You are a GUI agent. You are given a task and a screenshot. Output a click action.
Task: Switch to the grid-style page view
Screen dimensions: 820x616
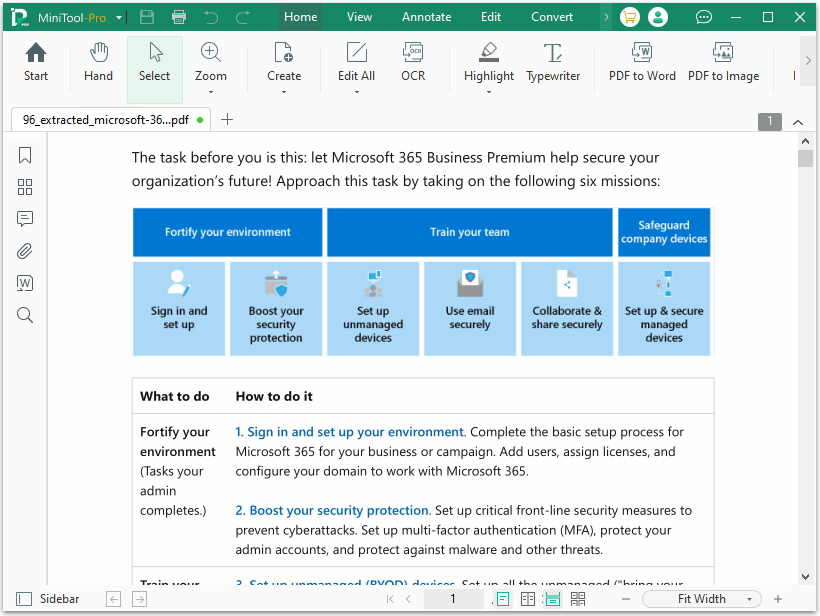pyautogui.click(x=578, y=599)
